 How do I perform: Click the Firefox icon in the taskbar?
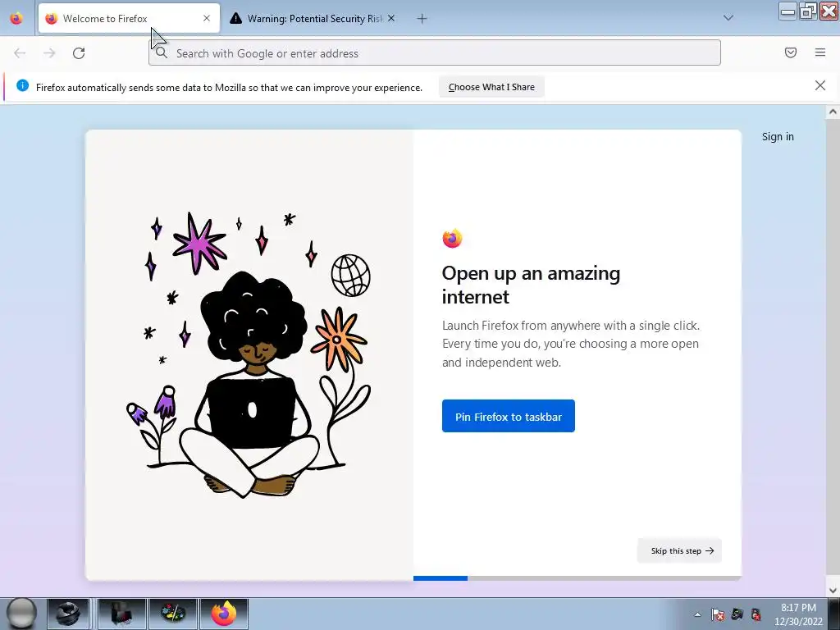pos(224,614)
